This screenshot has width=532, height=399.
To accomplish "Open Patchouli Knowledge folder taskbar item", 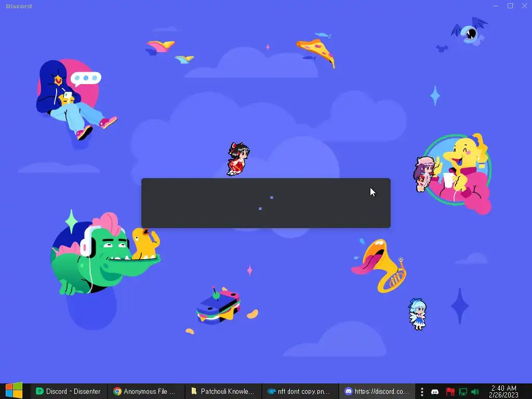I will [223, 391].
